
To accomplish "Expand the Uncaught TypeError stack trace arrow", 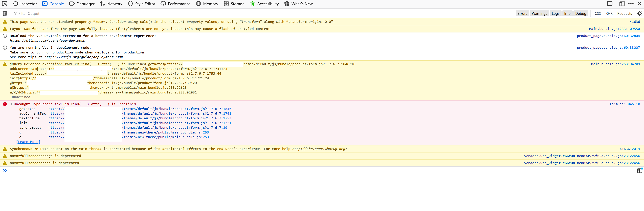I will pos(11,104).
